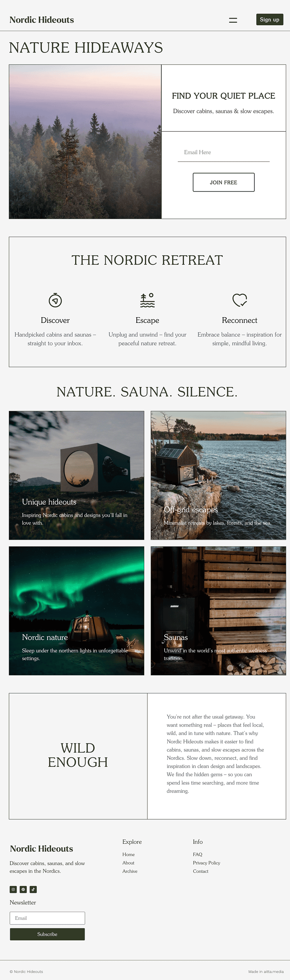Open the Pinterest social icon
The height and width of the screenshot is (980, 290).
(23, 889)
